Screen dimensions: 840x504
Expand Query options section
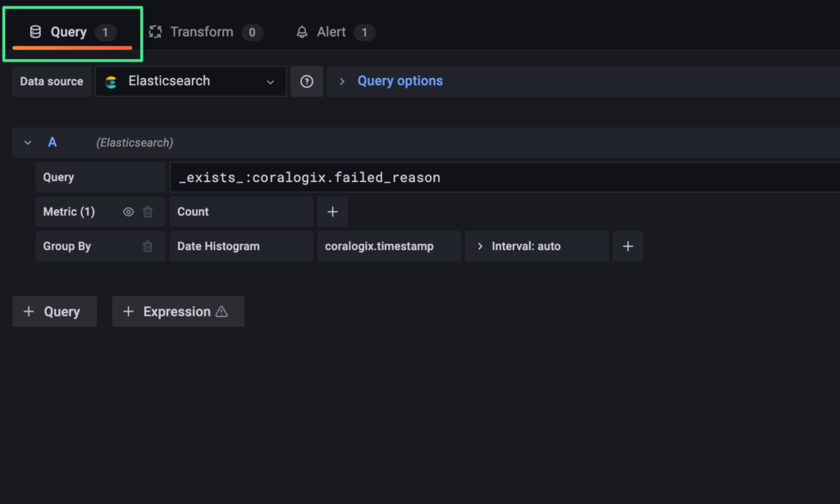tap(400, 81)
